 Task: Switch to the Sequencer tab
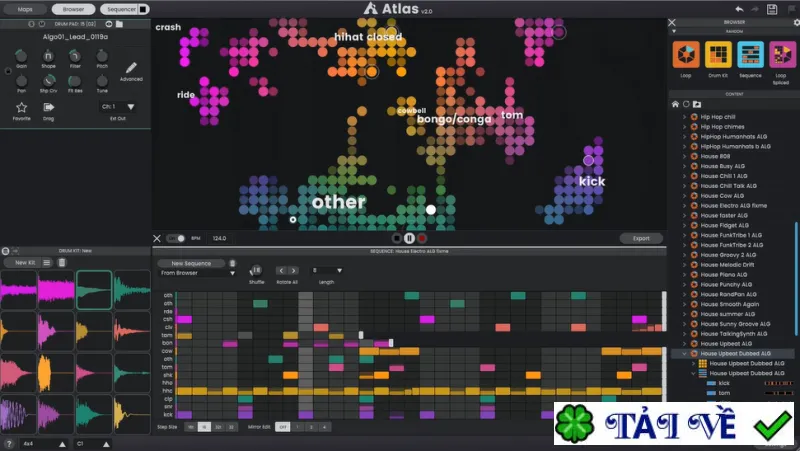coord(121,9)
